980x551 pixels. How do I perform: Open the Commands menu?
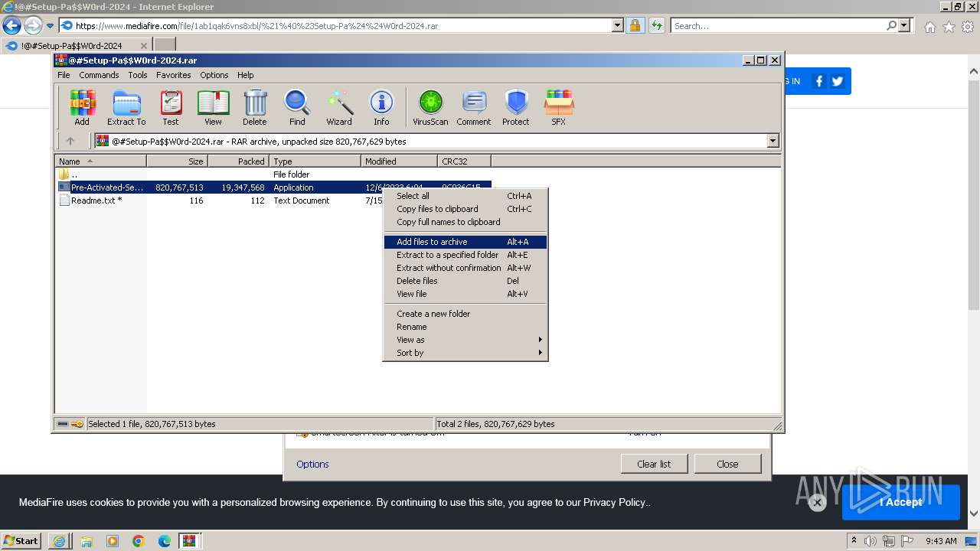coord(99,75)
